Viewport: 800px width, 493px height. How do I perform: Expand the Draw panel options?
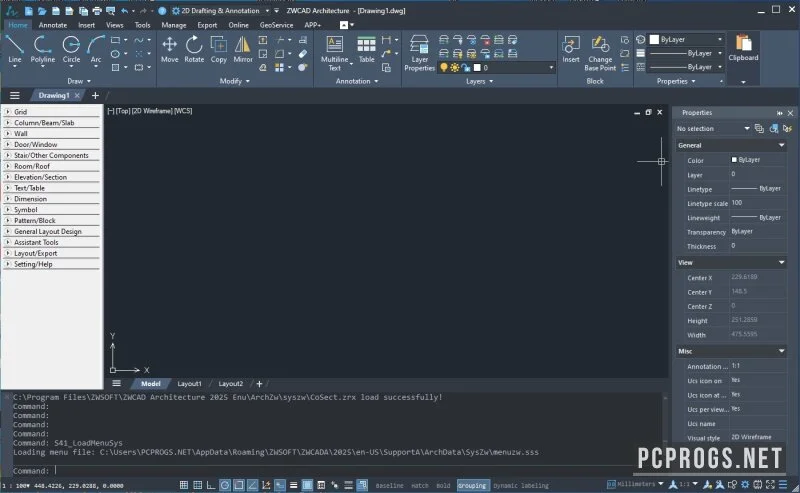pyautogui.click(x=79, y=81)
